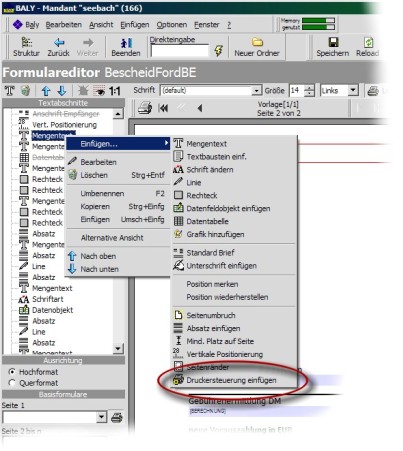Click the Beenden exit icon
Viewport: 403px width, 451px height.
126,43
